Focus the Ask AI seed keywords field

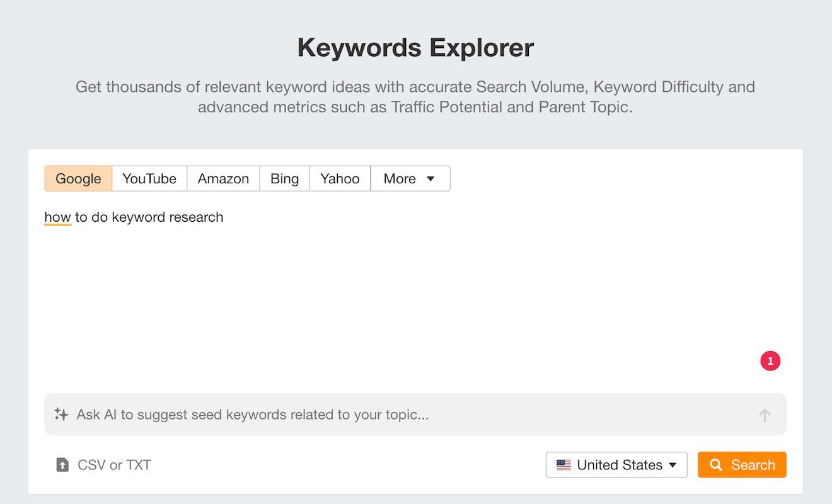click(x=415, y=415)
